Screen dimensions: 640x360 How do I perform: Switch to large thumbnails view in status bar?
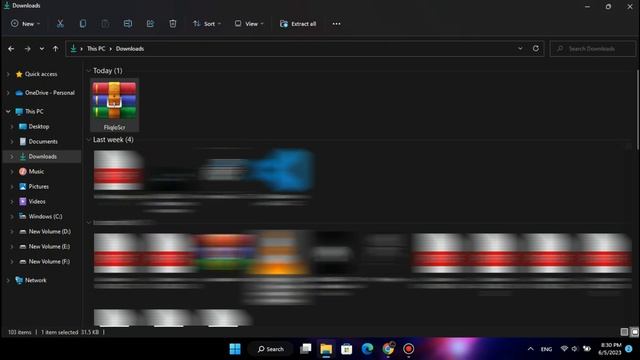[x=635, y=332]
